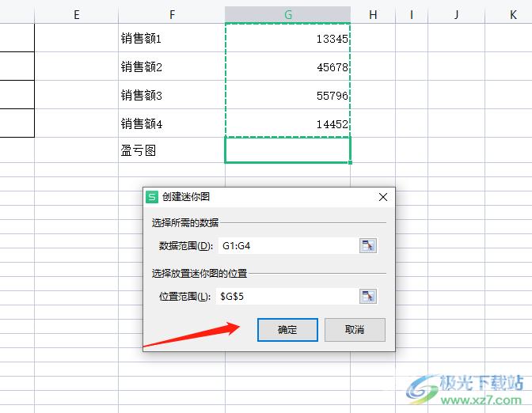Image resolution: width=532 pixels, height=413 pixels.
Task: Click the WPS spreadsheet logo in dialog title
Action: pyautogui.click(x=152, y=197)
